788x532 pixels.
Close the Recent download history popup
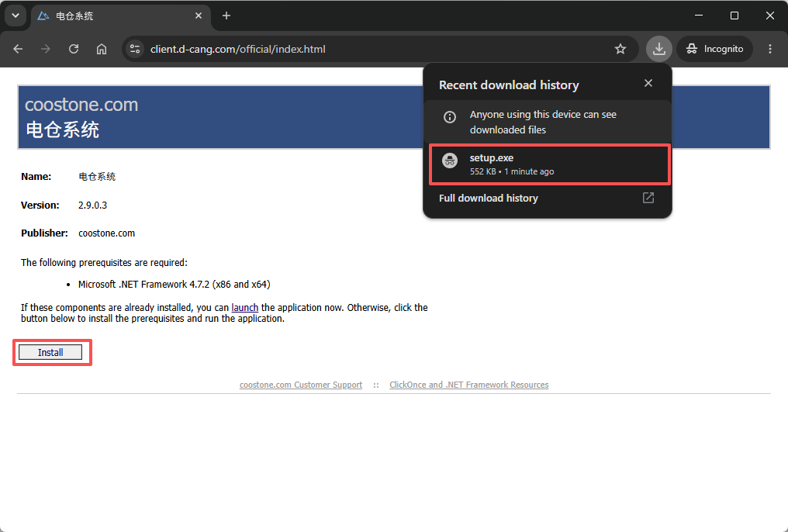(648, 83)
